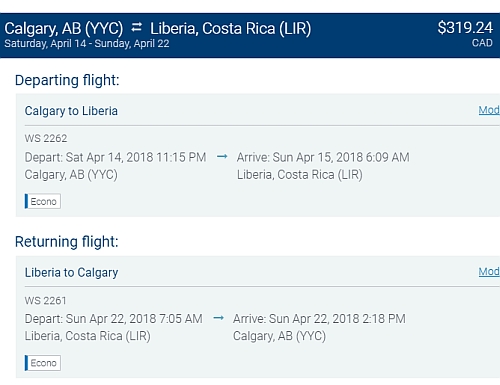Click flight number WS 2262
The width and height of the screenshot is (500, 385).
click(x=46, y=138)
